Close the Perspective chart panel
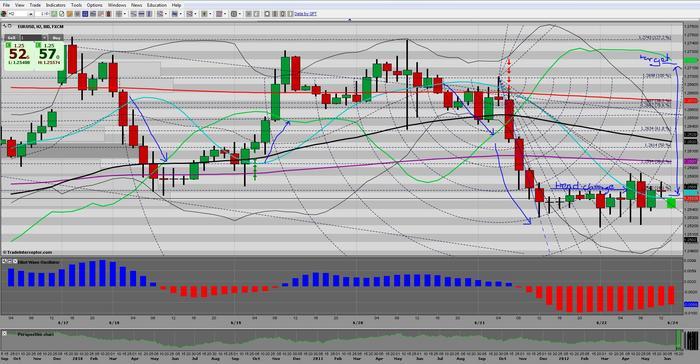Viewport: 700px width, 364px height. (x=4, y=333)
